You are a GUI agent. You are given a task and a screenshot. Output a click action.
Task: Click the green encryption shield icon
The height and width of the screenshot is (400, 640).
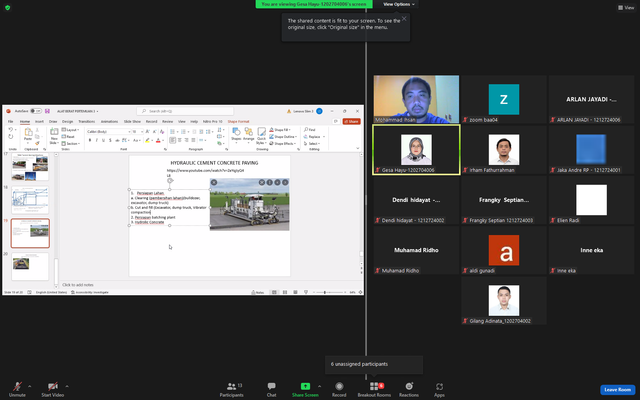[7, 7]
